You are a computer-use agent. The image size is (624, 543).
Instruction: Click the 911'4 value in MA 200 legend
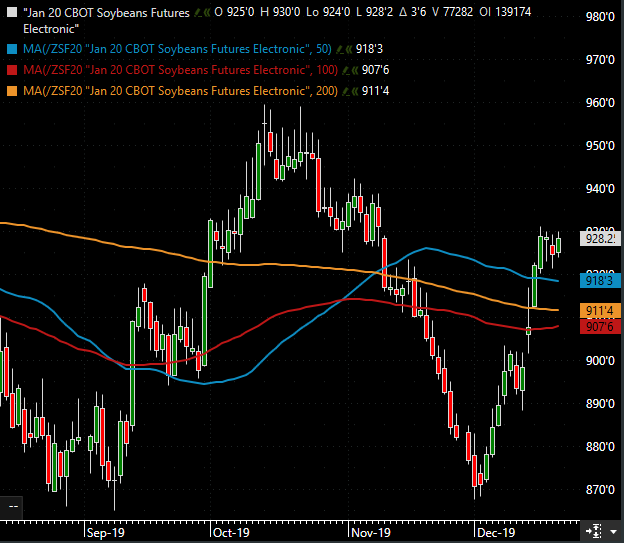tap(376, 91)
